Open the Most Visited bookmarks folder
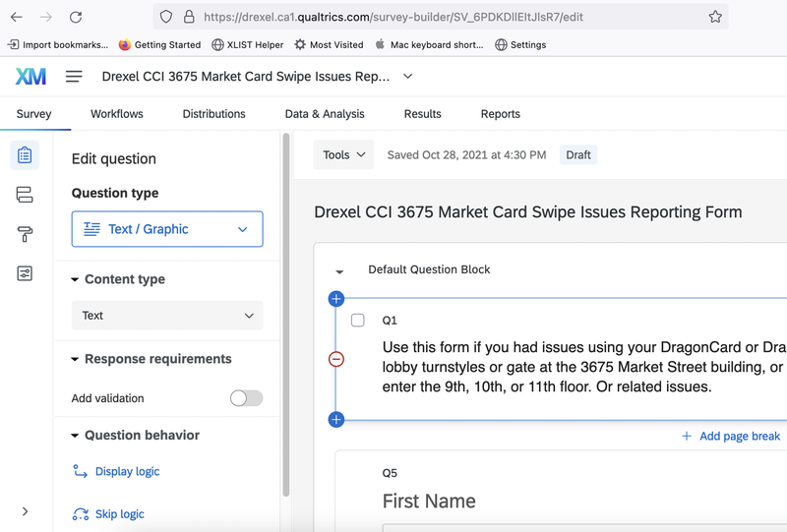 coord(329,44)
